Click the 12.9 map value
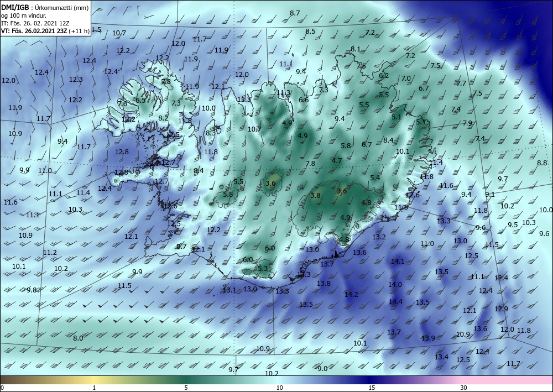Image resolution: width=553 pixels, height=392 pixels. [501, 309]
